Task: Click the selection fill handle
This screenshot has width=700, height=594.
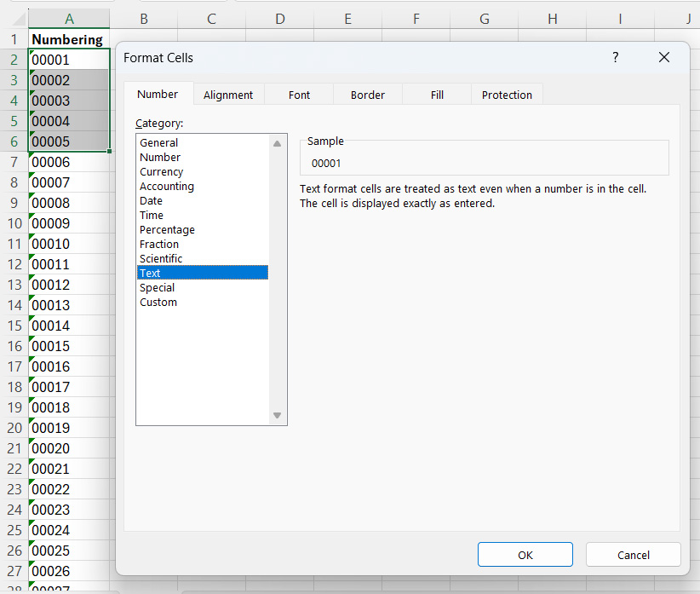Action: pos(109,152)
